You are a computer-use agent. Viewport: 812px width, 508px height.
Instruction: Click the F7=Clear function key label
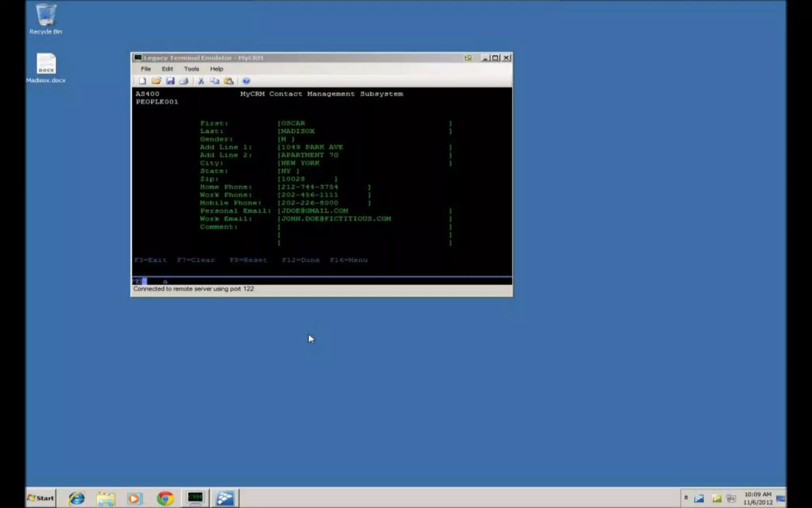(196, 260)
